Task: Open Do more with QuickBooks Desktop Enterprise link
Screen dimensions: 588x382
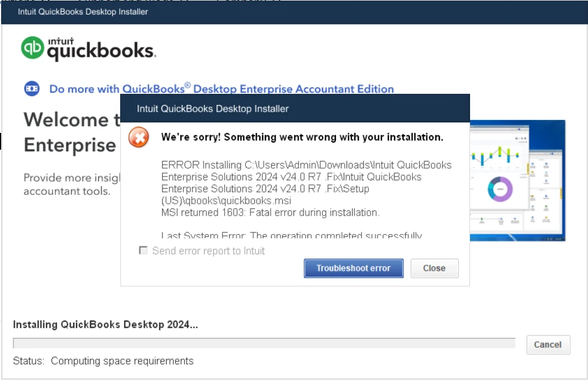Action: [222, 89]
